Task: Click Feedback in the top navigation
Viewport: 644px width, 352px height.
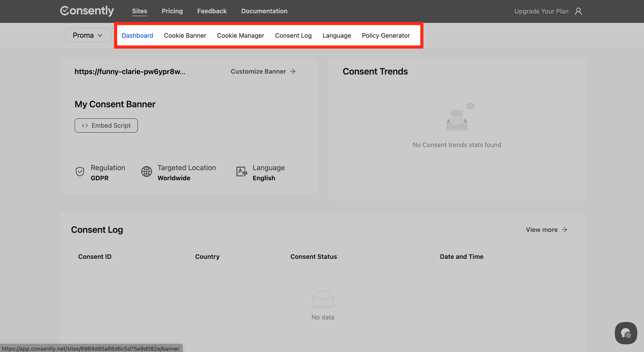Action: click(x=212, y=11)
